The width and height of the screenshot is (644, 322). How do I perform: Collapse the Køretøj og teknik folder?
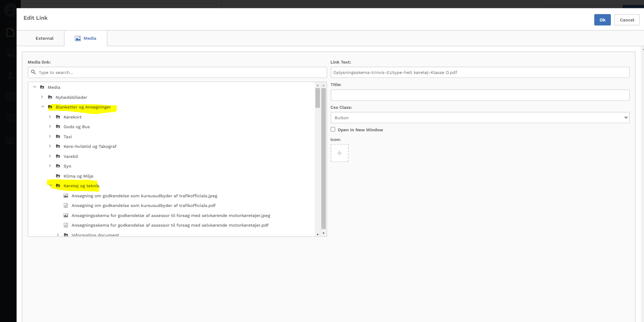50,186
